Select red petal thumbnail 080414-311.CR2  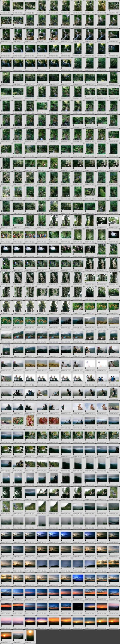pyautogui.click(x=54, y=421)
